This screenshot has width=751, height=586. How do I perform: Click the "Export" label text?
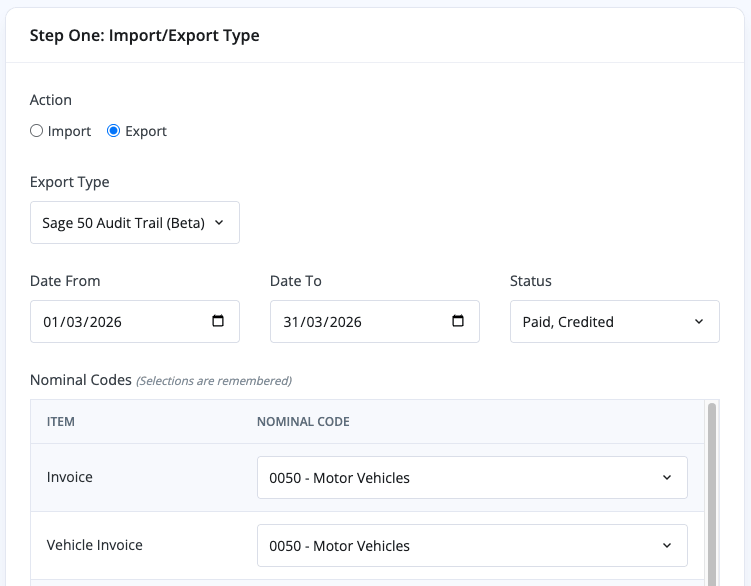146,131
